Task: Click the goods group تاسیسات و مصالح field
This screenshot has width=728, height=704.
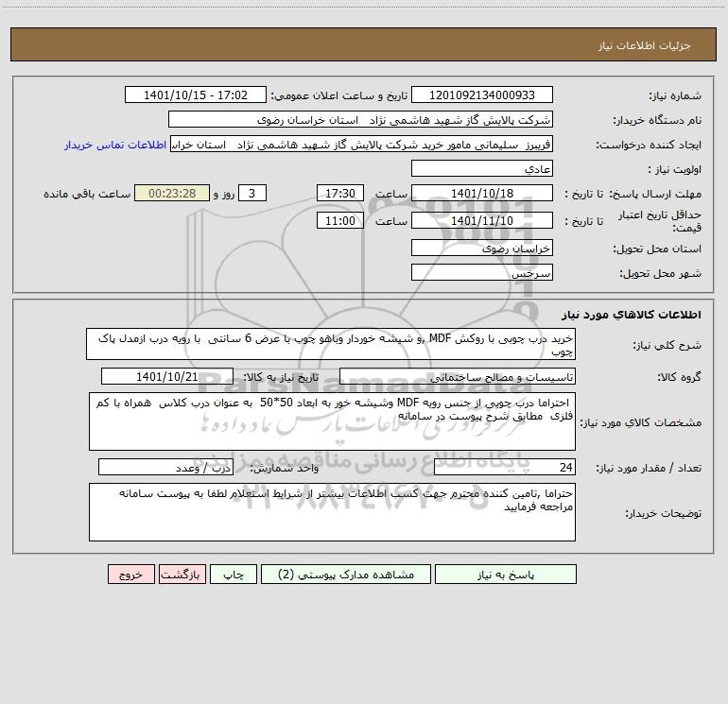Action: point(458,376)
